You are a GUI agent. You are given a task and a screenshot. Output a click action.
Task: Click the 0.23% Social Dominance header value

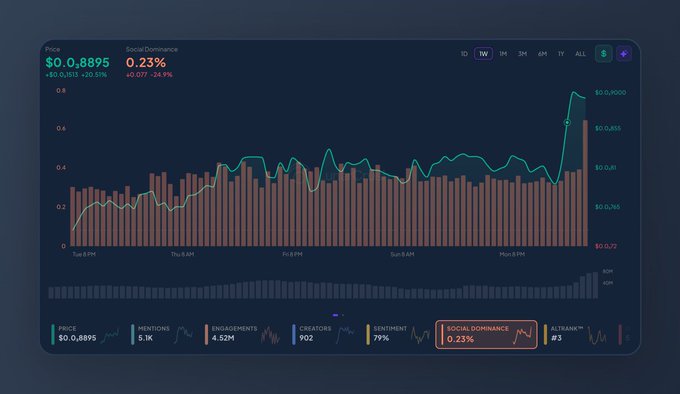(x=146, y=62)
